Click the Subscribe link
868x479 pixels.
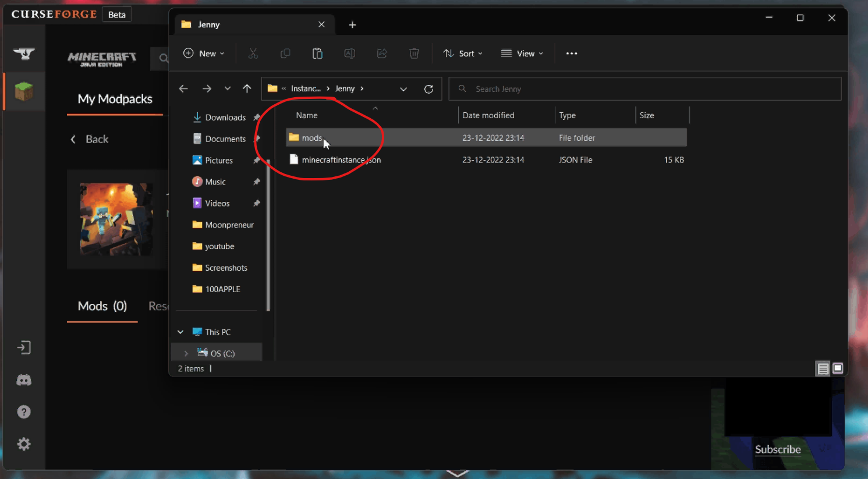coord(778,449)
